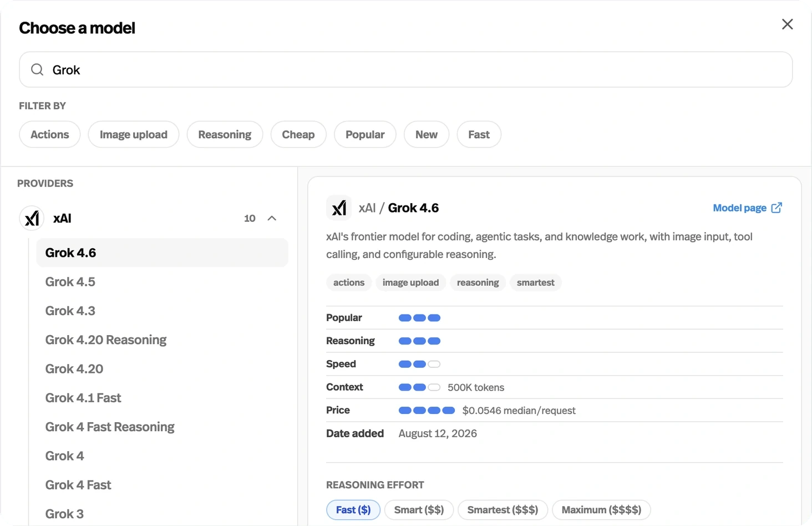Screen dimensions: 812x526
Task: Click the 500K tokens context value
Action: (476, 387)
